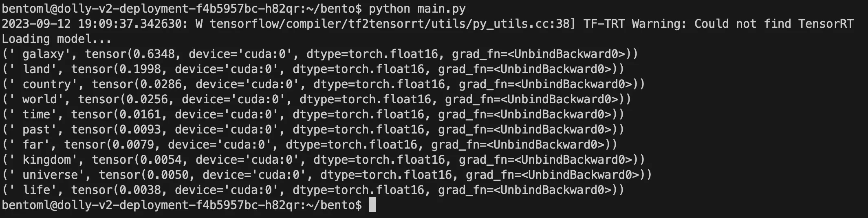The height and width of the screenshot is (218, 868).
Task: Click the 'Loading model...' output line
Action: pyautogui.click(x=57, y=39)
